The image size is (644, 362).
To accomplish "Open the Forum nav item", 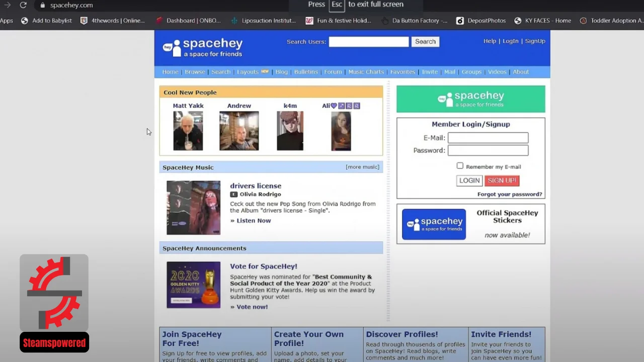I will tap(333, 72).
